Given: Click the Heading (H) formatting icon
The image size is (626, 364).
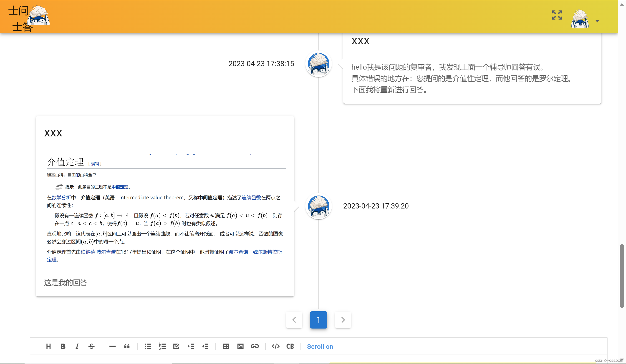Looking at the screenshot, I should [48, 346].
